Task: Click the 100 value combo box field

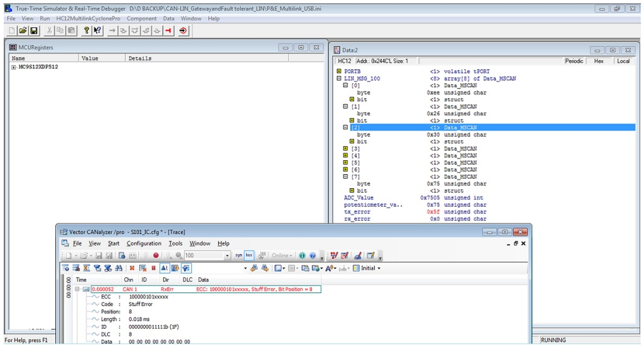Action: [x=204, y=255]
